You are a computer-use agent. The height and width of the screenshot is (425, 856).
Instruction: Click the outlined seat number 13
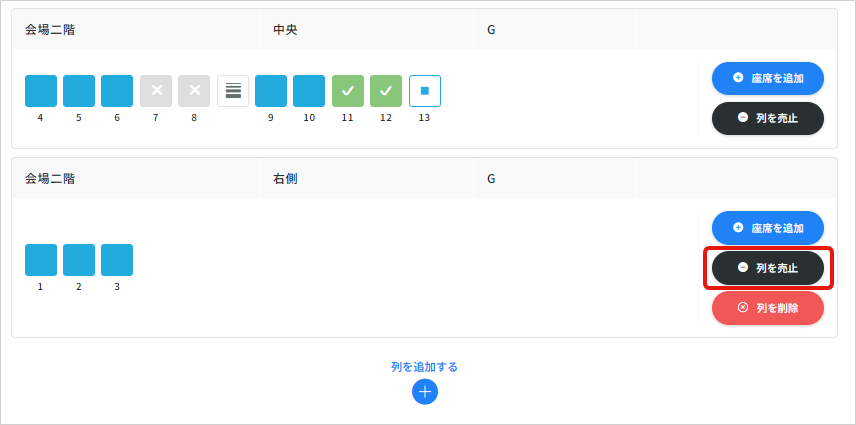click(425, 91)
